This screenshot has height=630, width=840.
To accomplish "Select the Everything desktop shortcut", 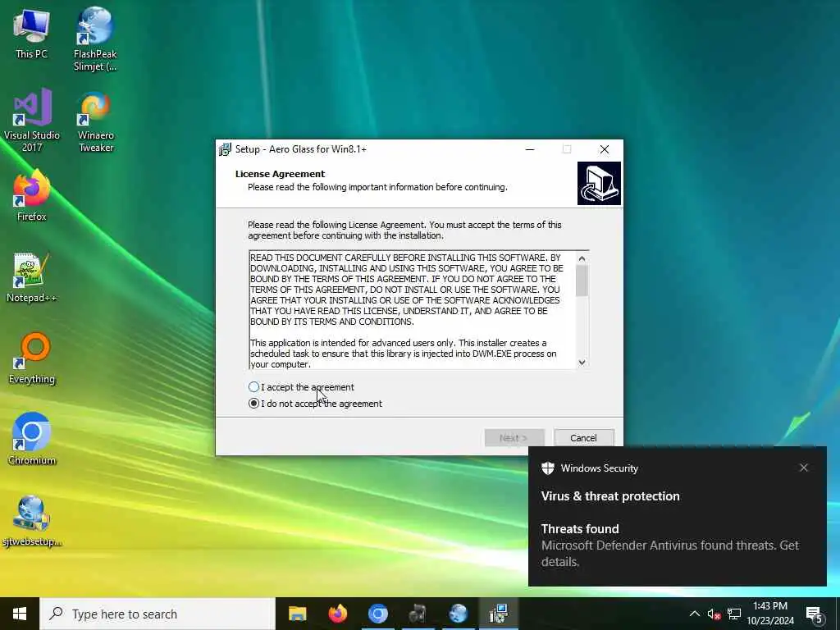I will tap(32, 358).
